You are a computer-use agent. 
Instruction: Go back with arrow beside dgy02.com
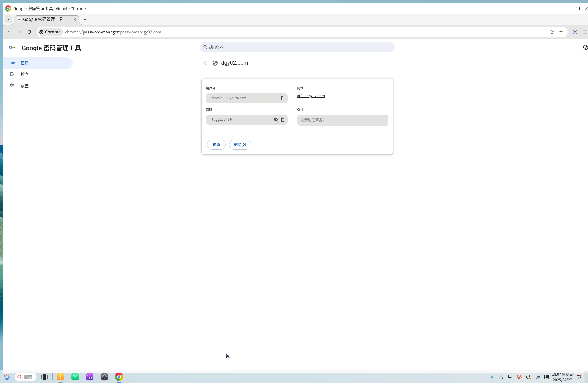tap(206, 63)
